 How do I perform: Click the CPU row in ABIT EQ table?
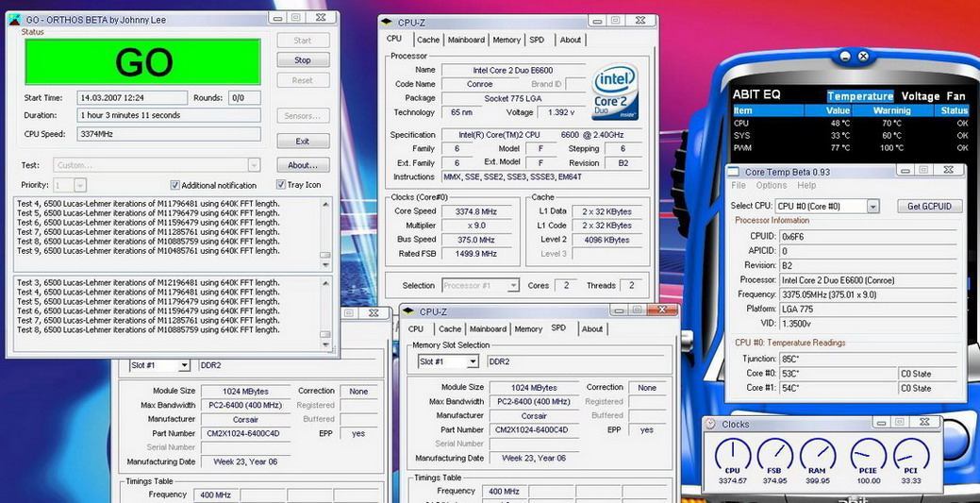point(850,124)
